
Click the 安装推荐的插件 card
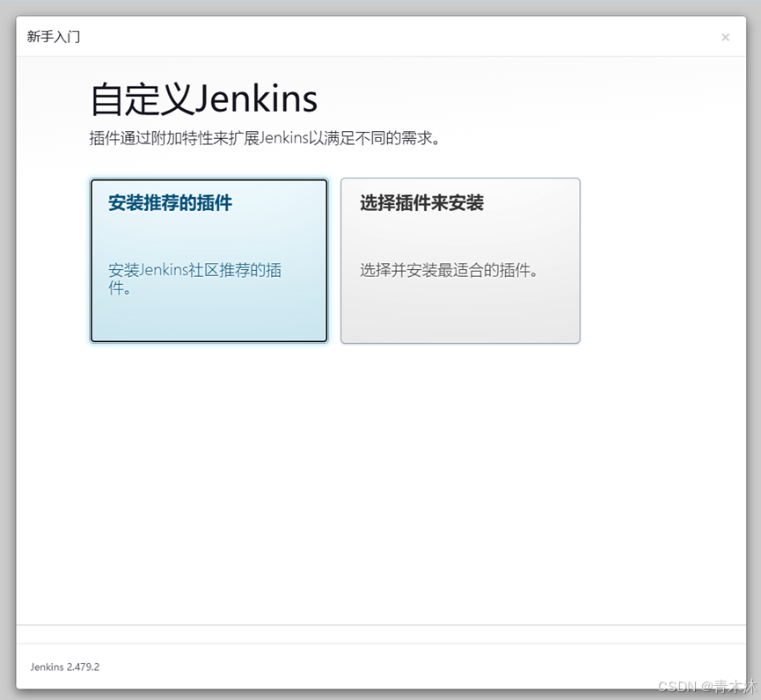[x=209, y=260]
